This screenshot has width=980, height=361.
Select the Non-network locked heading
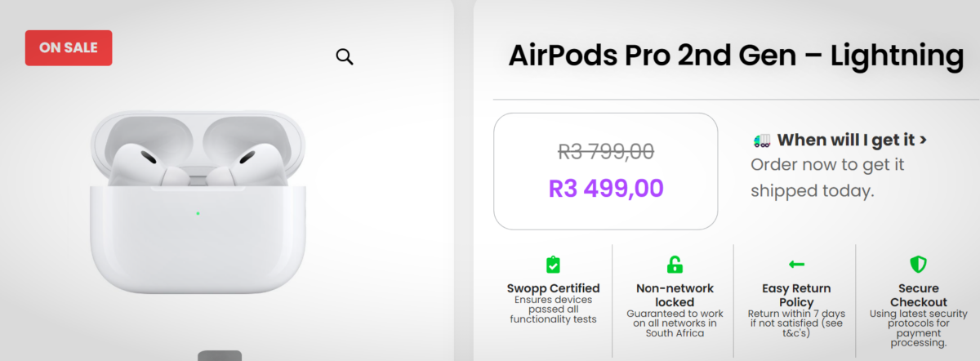675,295
